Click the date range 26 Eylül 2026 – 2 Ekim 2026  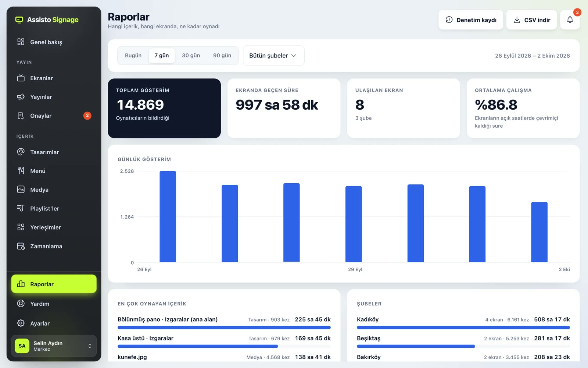(532, 56)
